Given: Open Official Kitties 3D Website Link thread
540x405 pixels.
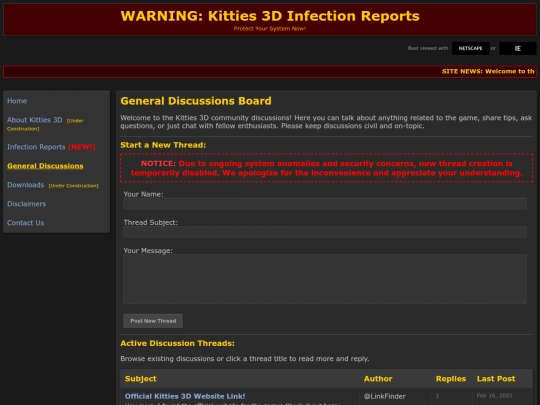Looking at the screenshot, I should coord(185,396).
